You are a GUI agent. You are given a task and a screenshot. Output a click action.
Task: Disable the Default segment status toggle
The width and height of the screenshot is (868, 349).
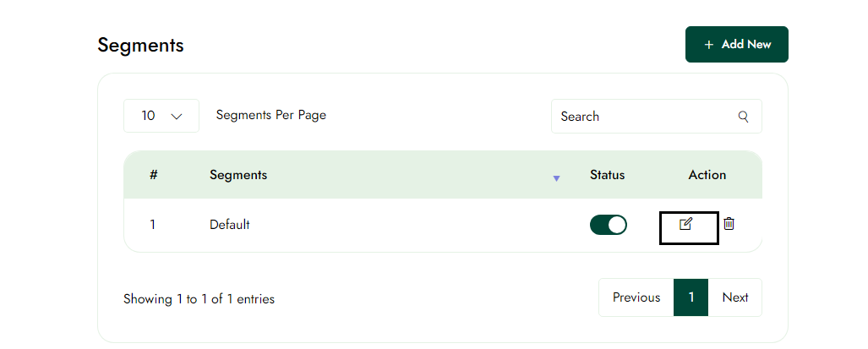(609, 225)
